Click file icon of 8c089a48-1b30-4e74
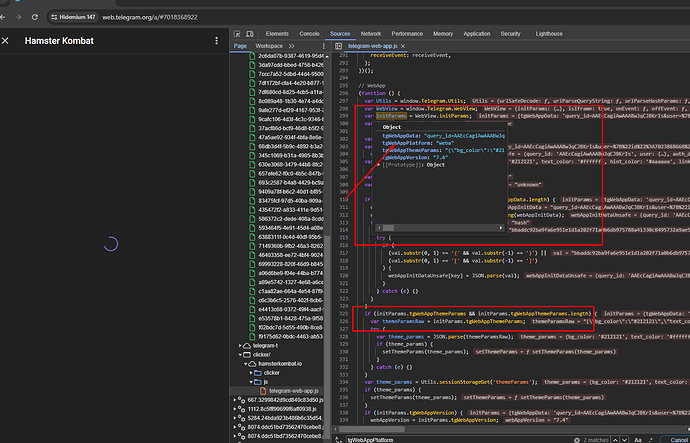This screenshot has width=690, height=443. tap(252, 101)
